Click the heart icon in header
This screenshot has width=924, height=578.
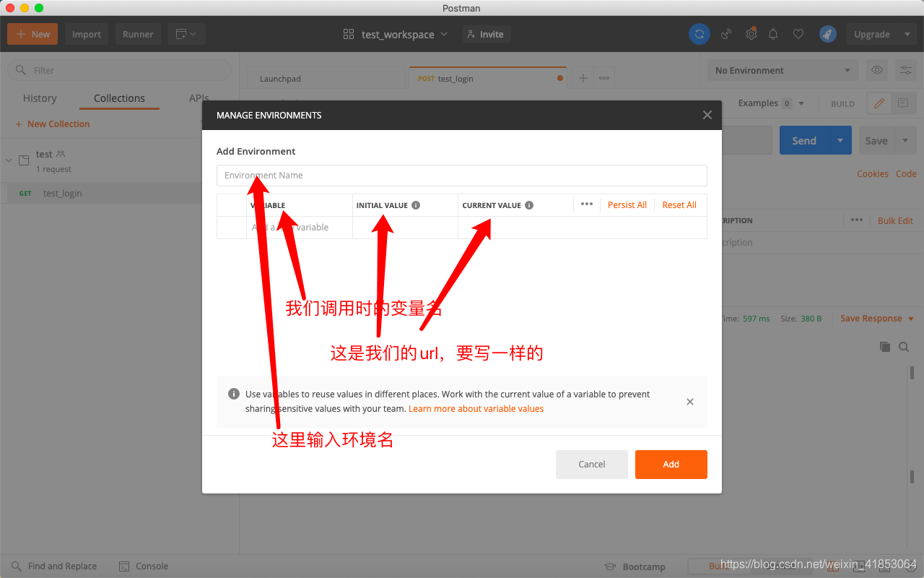pos(798,34)
